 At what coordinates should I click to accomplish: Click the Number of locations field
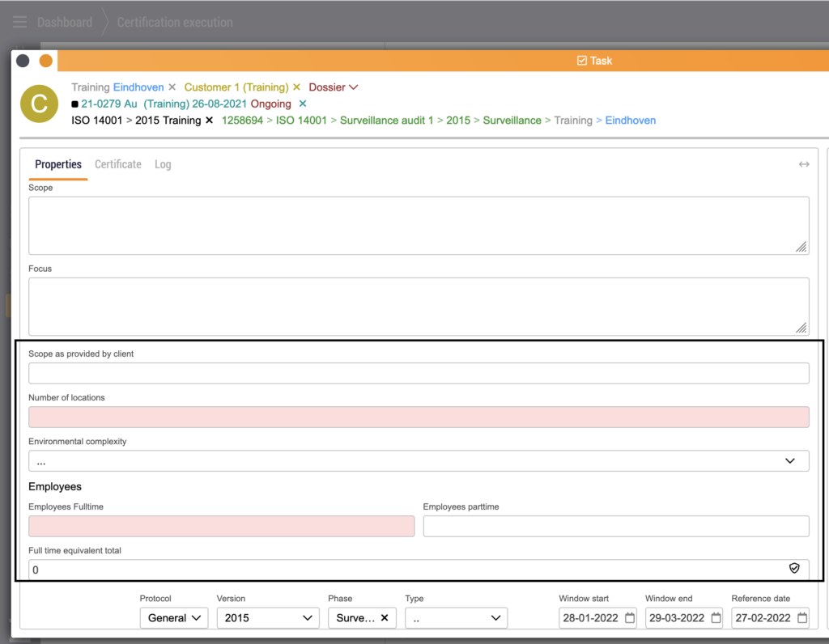[x=418, y=417]
